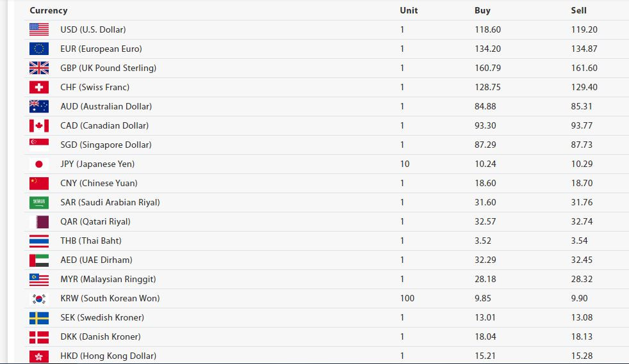Click the European Union flag icon

39,49
